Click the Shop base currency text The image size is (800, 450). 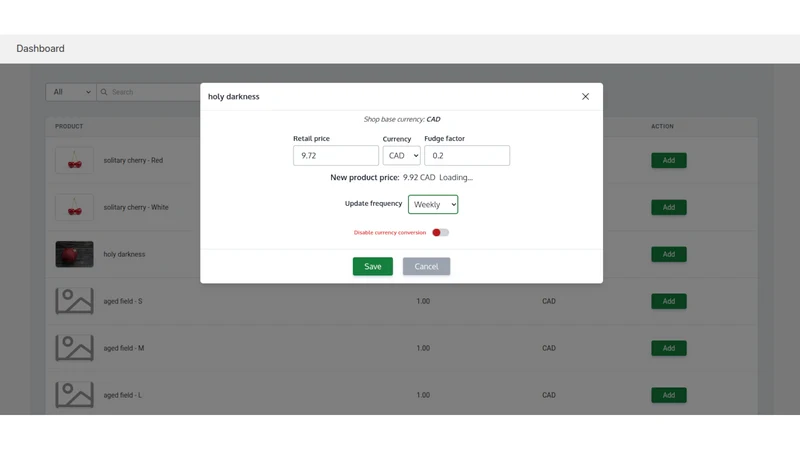click(402, 119)
